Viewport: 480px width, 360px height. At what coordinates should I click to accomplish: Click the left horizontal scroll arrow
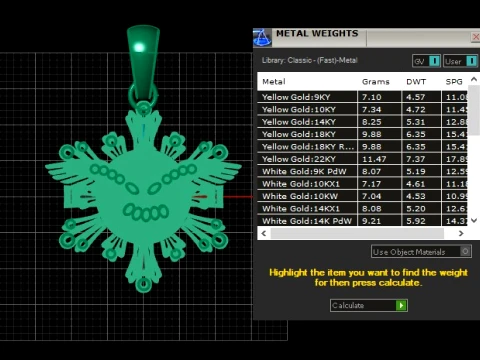[x=264, y=233]
